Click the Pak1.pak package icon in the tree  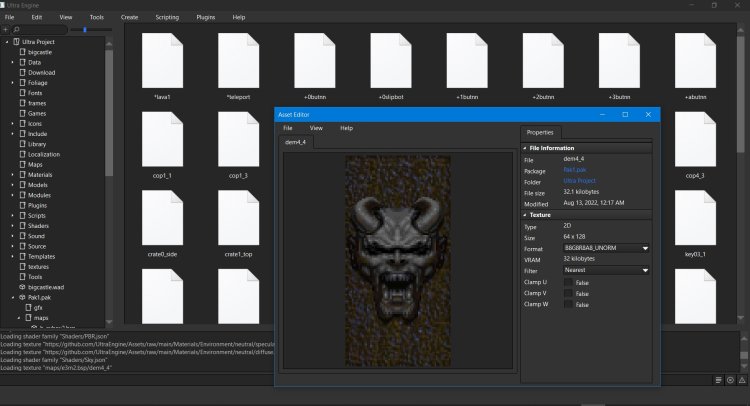pyautogui.click(x=21, y=298)
